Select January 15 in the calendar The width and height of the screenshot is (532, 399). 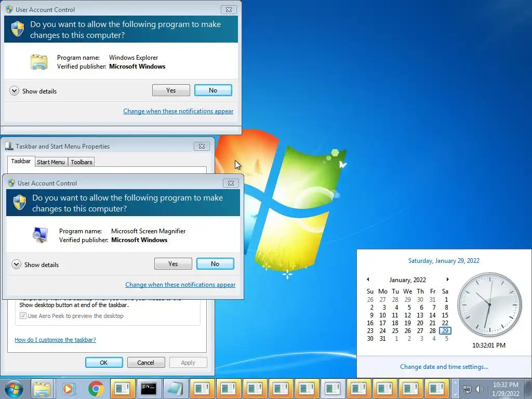point(445,315)
